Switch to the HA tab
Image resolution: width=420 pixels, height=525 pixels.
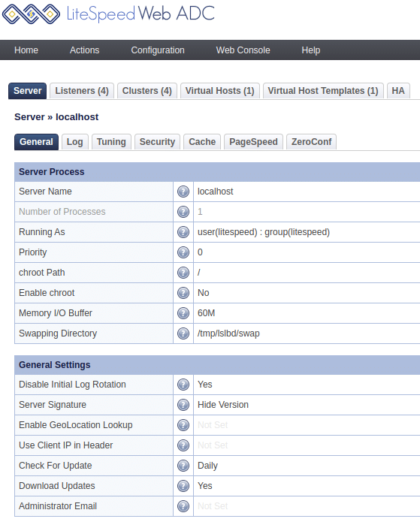[398, 91]
